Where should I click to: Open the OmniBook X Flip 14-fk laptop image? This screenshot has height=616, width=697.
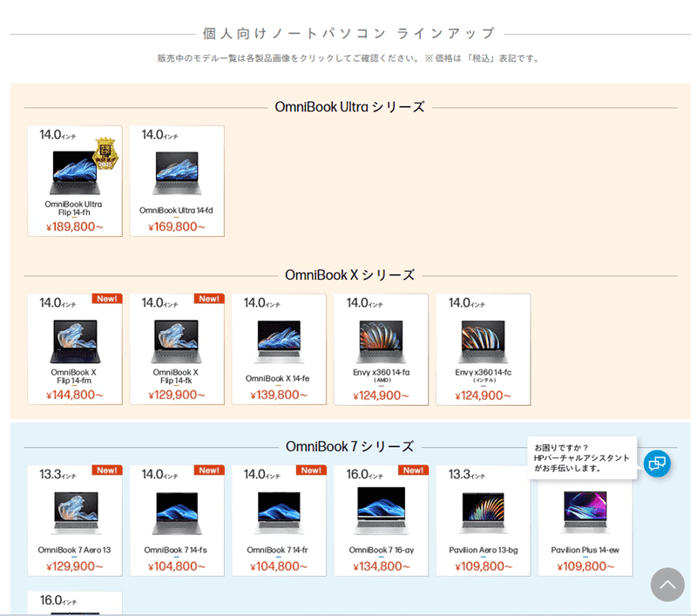pos(177,342)
